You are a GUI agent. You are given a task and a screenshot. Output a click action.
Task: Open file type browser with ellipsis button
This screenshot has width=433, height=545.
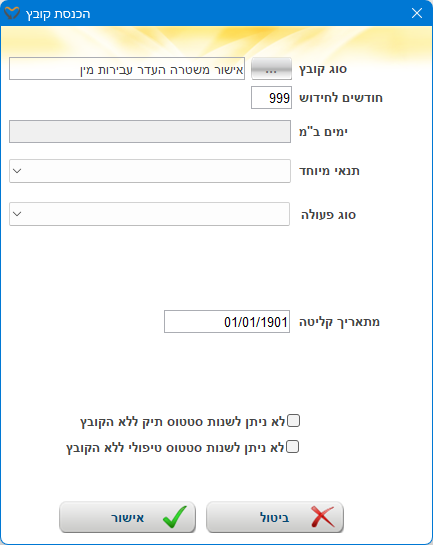pos(271,69)
